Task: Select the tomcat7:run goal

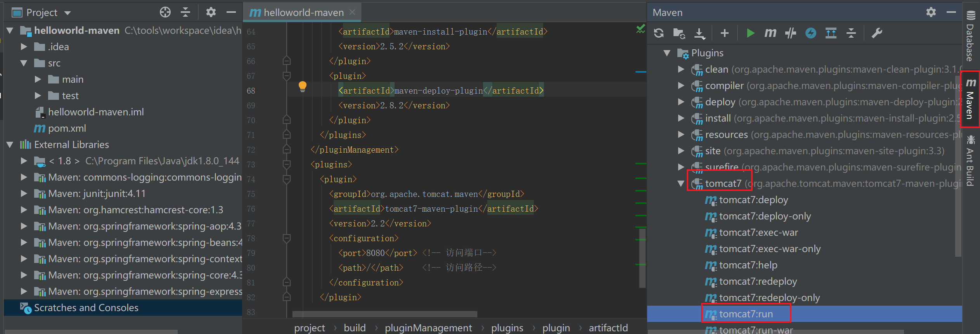Action: click(746, 314)
